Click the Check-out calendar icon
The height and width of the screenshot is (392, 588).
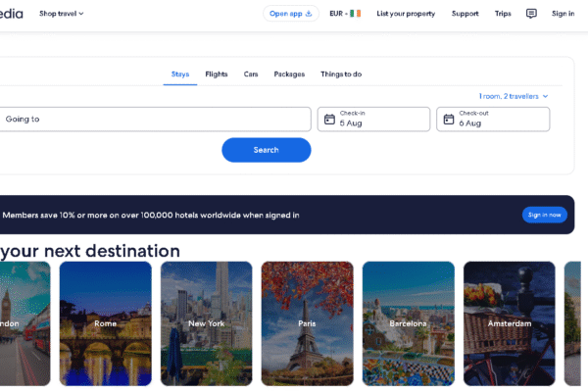click(449, 120)
